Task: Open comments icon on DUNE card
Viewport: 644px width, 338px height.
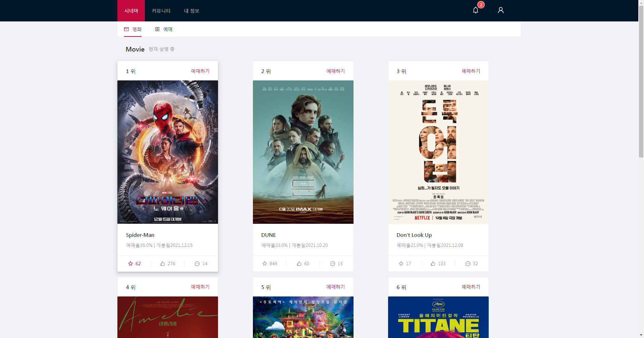Action: tap(333, 264)
